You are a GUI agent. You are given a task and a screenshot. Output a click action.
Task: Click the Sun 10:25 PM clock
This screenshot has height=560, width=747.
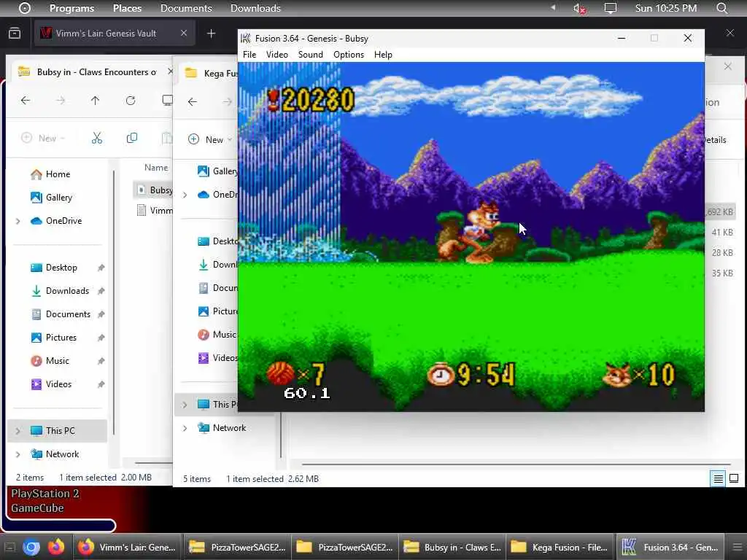click(665, 8)
